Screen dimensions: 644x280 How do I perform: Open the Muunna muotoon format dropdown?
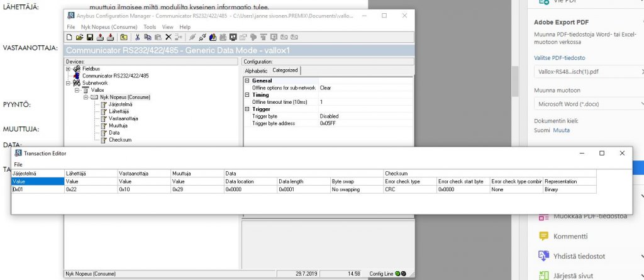click(588, 104)
